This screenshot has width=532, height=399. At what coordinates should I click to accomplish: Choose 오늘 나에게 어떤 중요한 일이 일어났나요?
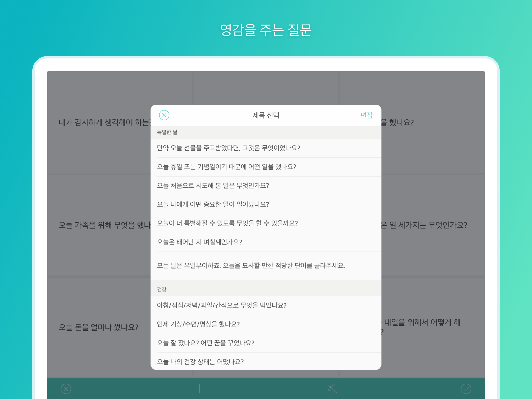(x=213, y=204)
